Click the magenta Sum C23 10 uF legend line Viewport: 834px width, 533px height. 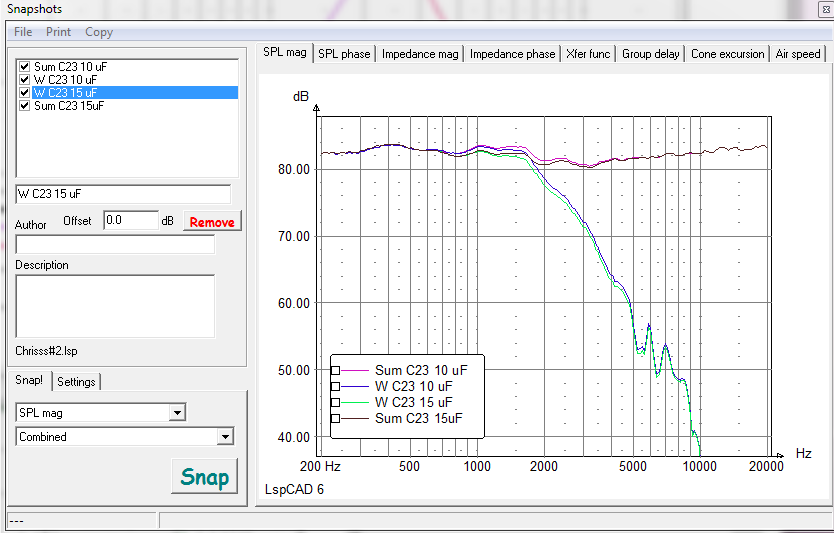[x=354, y=370]
